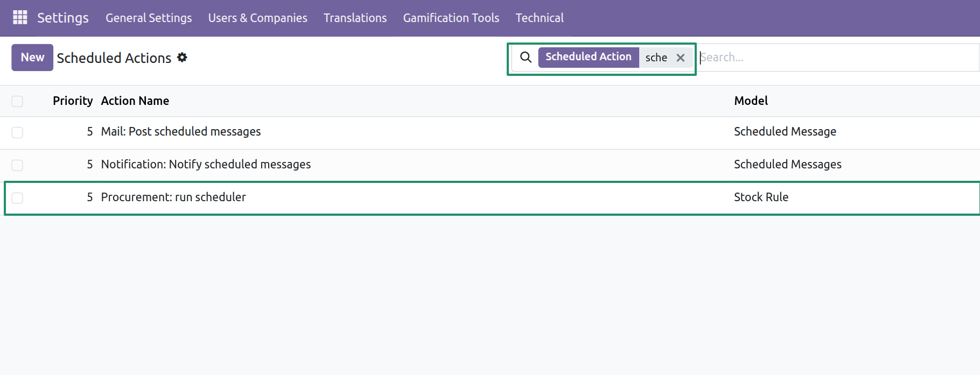Open General Settings menu
This screenshot has width=980, height=375.
(149, 18)
